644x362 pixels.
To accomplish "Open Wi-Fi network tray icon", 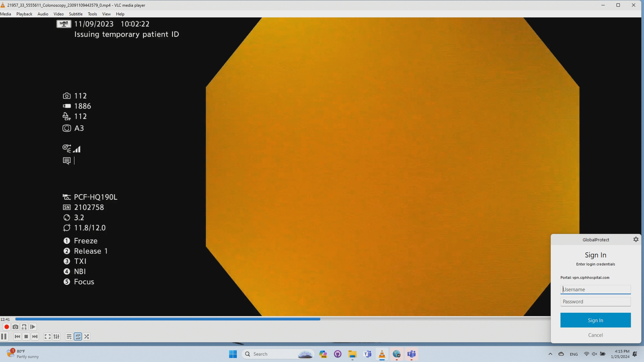I will pyautogui.click(x=586, y=354).
